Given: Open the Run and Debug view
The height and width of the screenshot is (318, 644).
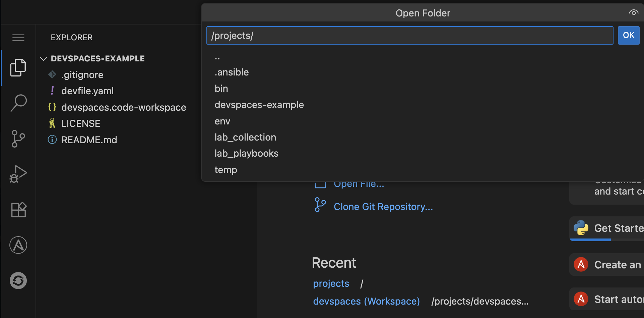Looking at the screenshot, I should 18,174.
